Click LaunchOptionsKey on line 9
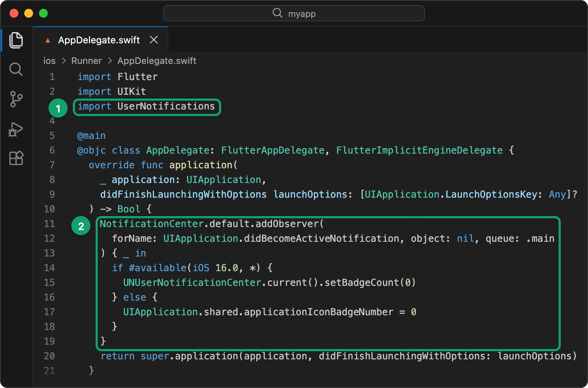 491,194
